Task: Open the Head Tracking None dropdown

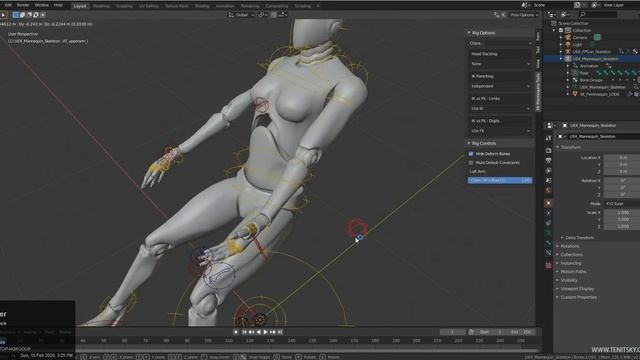Action: pyautogui.click(x=500, y=64)
